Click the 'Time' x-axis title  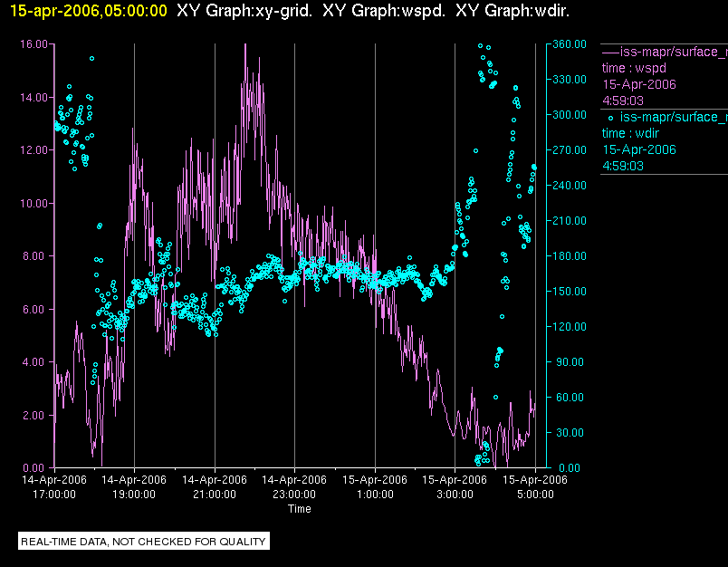tap(300, 509)
